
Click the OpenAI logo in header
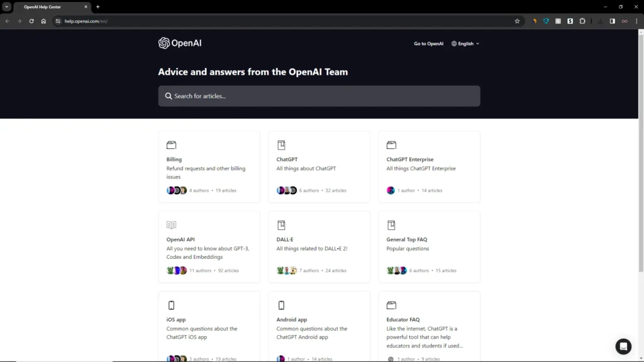(180, 43)
